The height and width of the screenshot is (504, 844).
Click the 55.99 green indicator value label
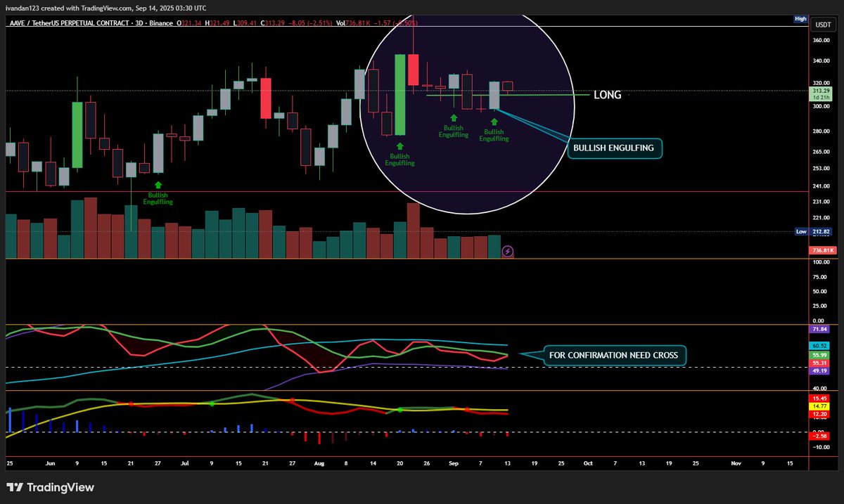[818, 356]
